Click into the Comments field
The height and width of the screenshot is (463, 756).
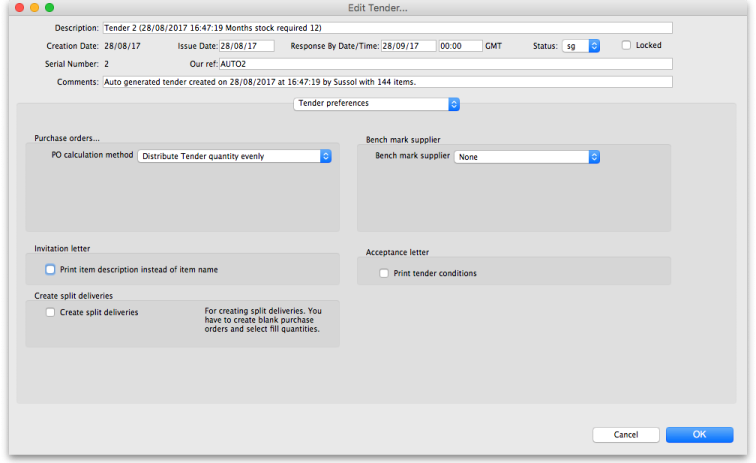coord(387,82)
